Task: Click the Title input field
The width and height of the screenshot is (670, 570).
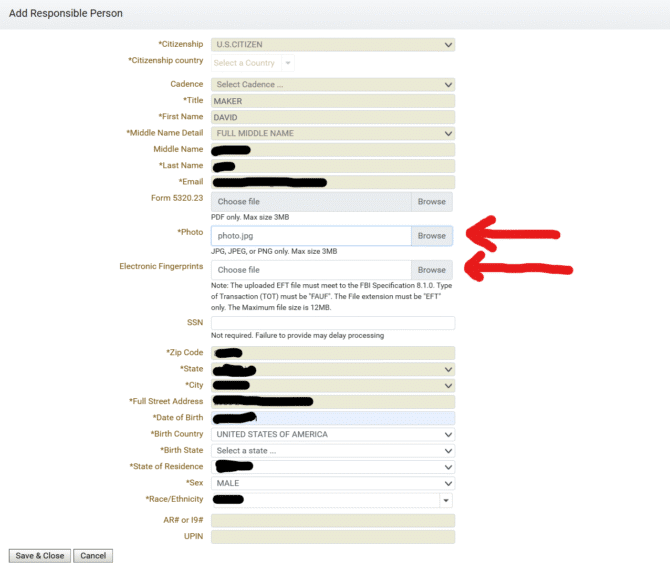Action: [x=332, y=101]
